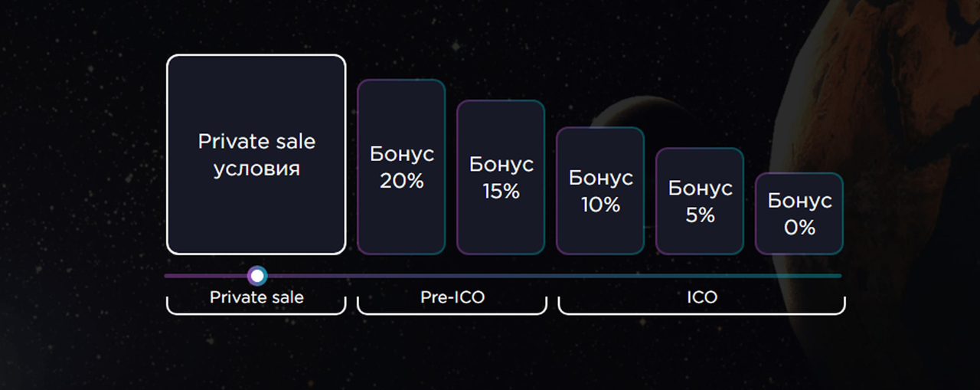Click slider track below Бонус 15% card
The height and width of the screenshot is (390, 980).
click(x=501, y=276)
